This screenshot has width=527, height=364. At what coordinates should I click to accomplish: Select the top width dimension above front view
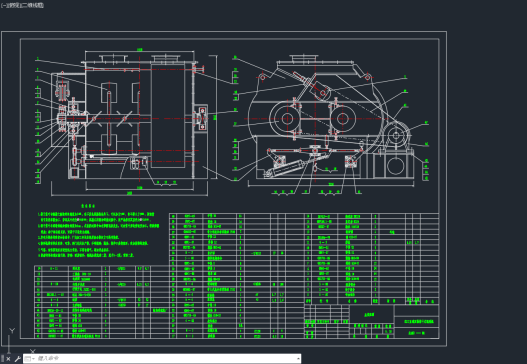[139, 50]
